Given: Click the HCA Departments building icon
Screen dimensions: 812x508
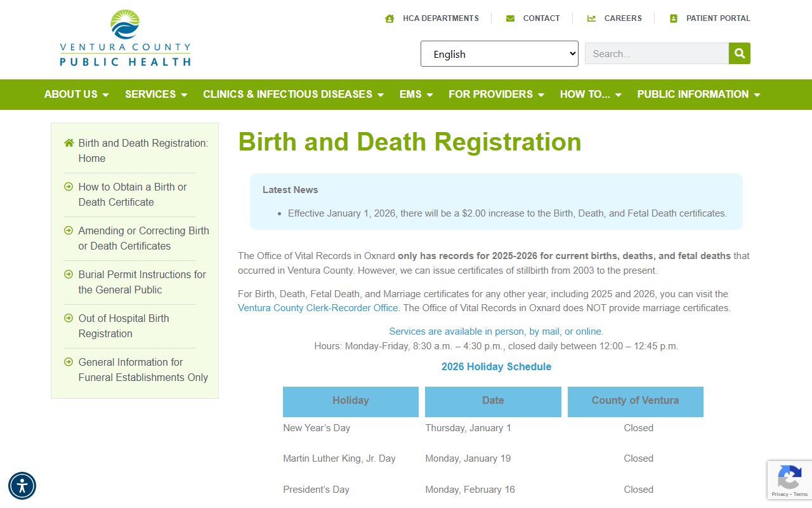Looking at the screenshot, I should pyautogui.click(x=390, y=18).
